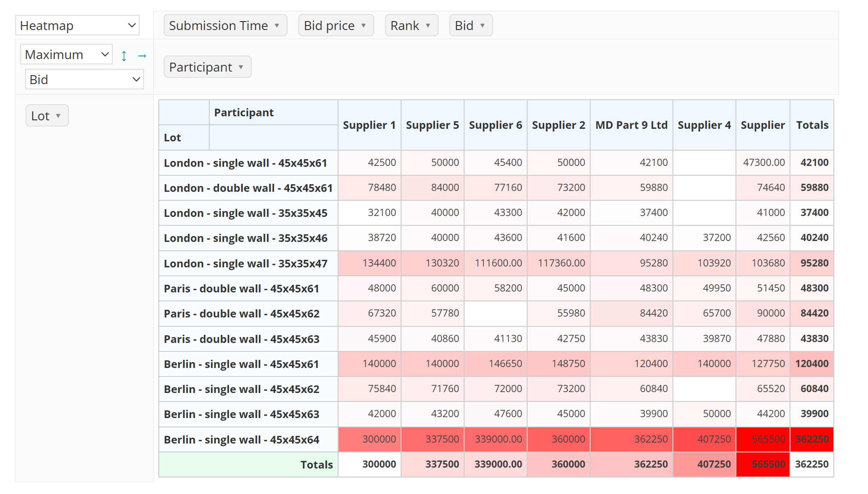Click the Rank attribute filter triangle
The width and height of the screenshot is (868, 494).
coord(428,26)
